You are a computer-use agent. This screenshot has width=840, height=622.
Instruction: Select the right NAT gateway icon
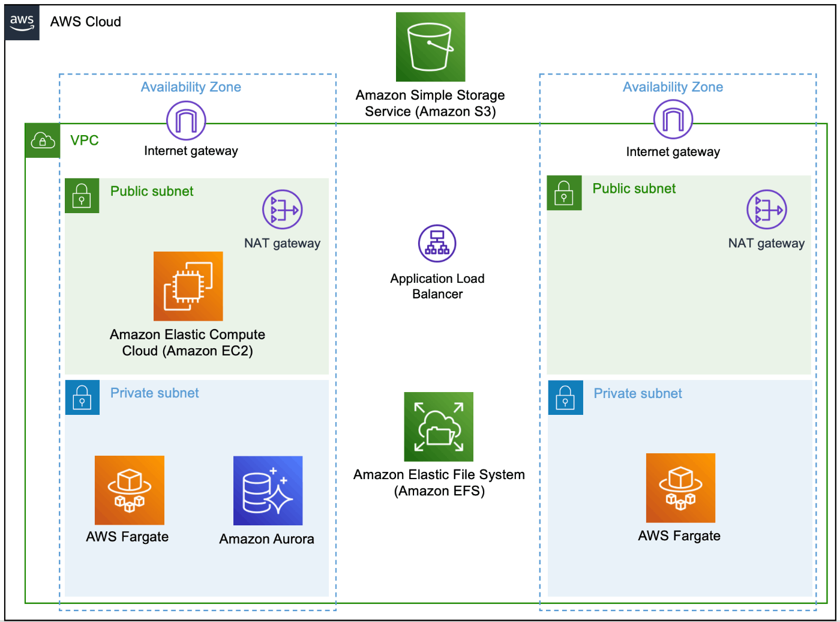pyautogui.click(x=766, y=210)
